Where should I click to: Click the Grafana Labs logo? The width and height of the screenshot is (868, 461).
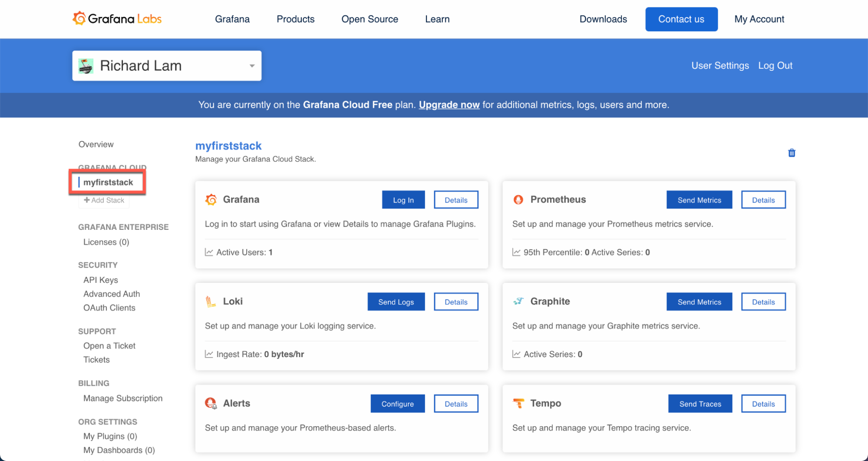(x=117, y=19)
